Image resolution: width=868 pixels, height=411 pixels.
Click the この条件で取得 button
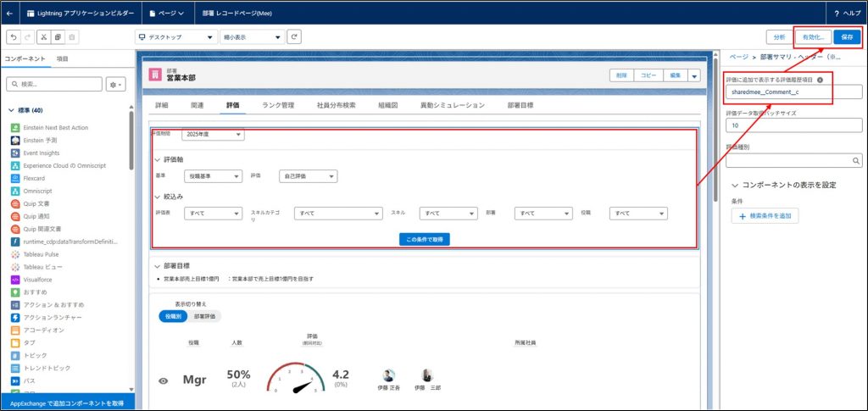pyautogui.click(x=424, y=239)
